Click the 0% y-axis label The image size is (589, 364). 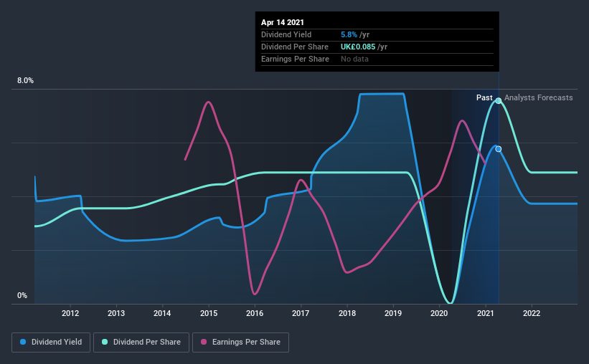click(x=22, y=296)
